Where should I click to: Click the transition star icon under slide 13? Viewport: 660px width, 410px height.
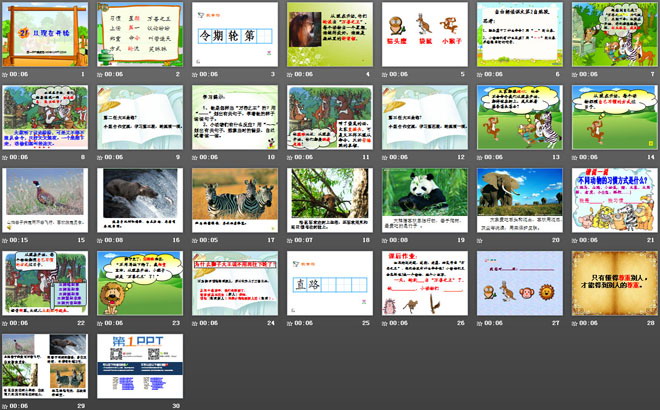coord(480,157)
